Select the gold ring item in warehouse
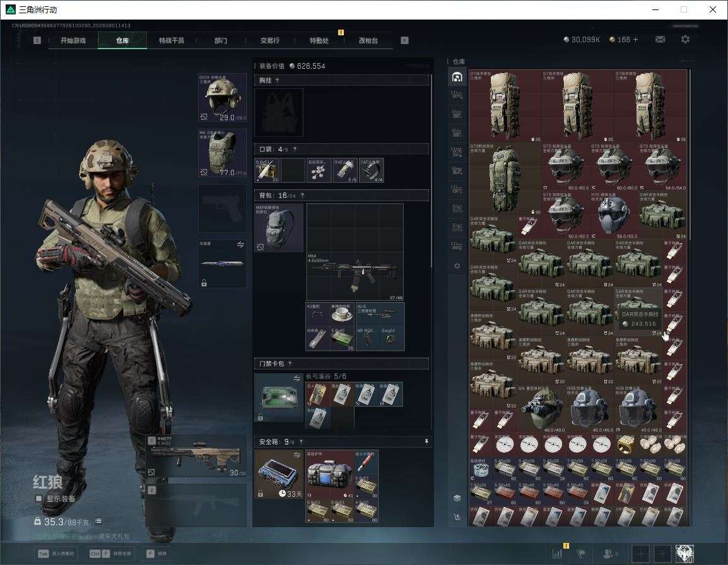This screenshot has height=565, width=728. [626, 445]
